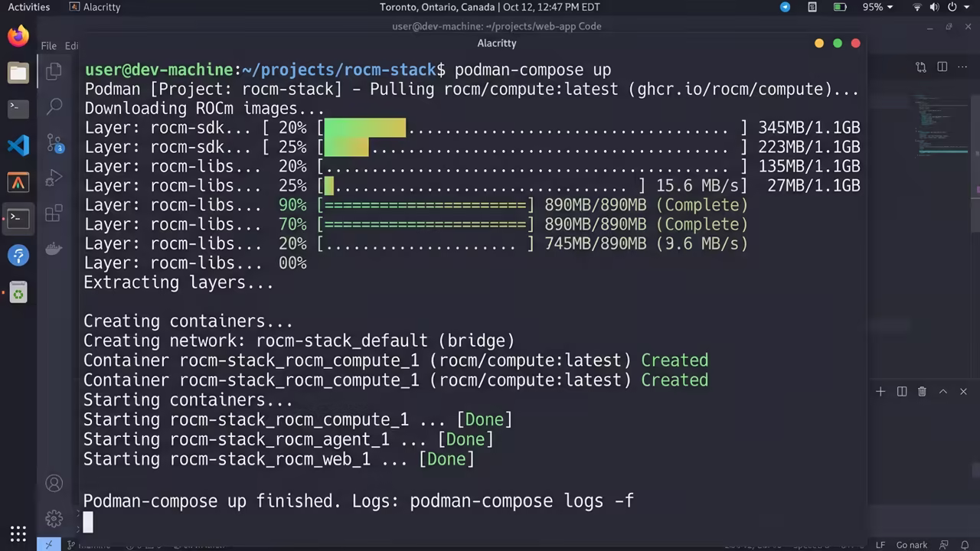The image size is (980, 551).
Task: Click VS Code remote window status indicator
Action: click(x=48, y=545)
